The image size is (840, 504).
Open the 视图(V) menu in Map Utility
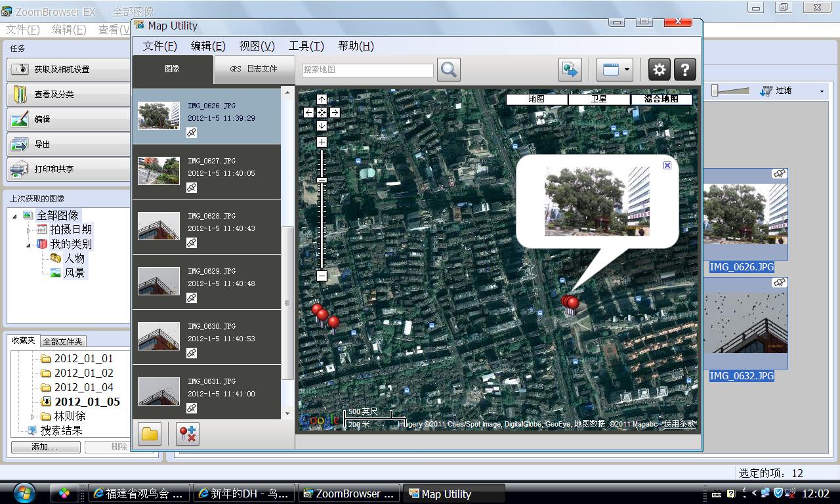(257, 46)
